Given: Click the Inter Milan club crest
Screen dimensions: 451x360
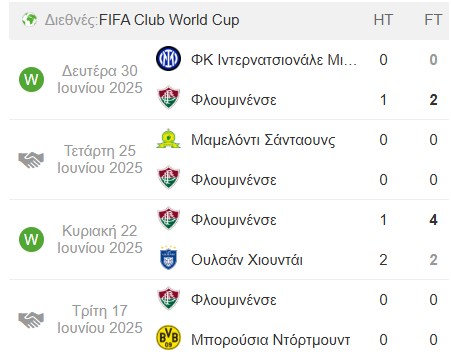Looking at the screenshot, I should 168,59.
